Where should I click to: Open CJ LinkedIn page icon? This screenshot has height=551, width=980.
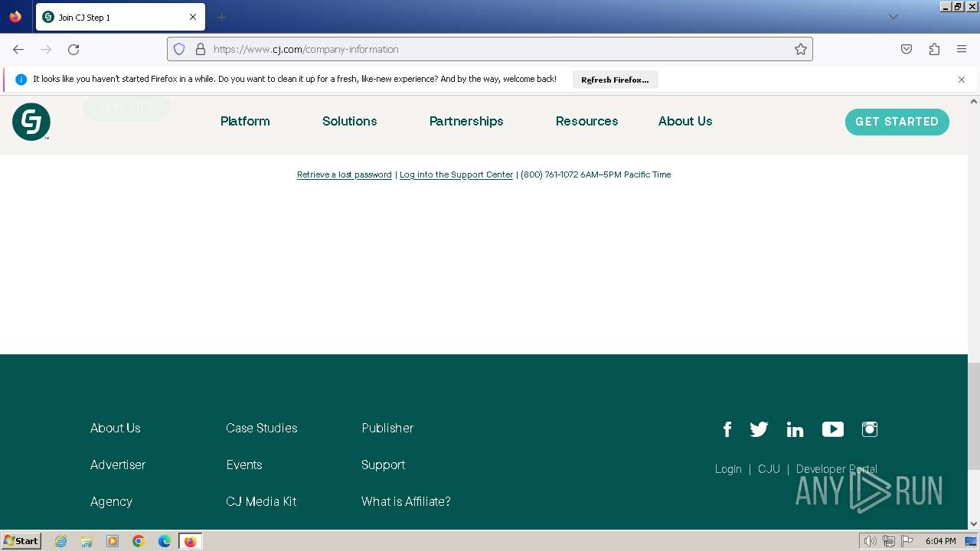pyautogui.click(x=795, y=429)
